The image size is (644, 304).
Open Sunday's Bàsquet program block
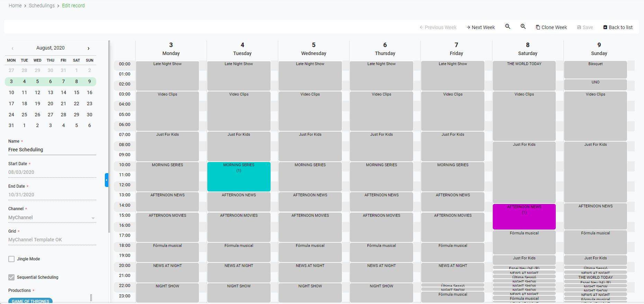pos(595,70)
